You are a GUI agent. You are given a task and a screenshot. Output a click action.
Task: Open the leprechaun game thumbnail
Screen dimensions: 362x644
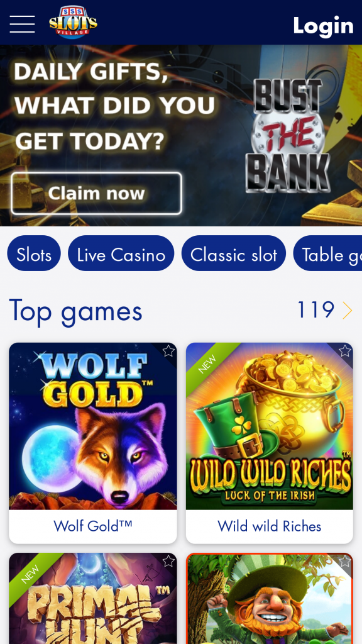[x=269, y=599]
